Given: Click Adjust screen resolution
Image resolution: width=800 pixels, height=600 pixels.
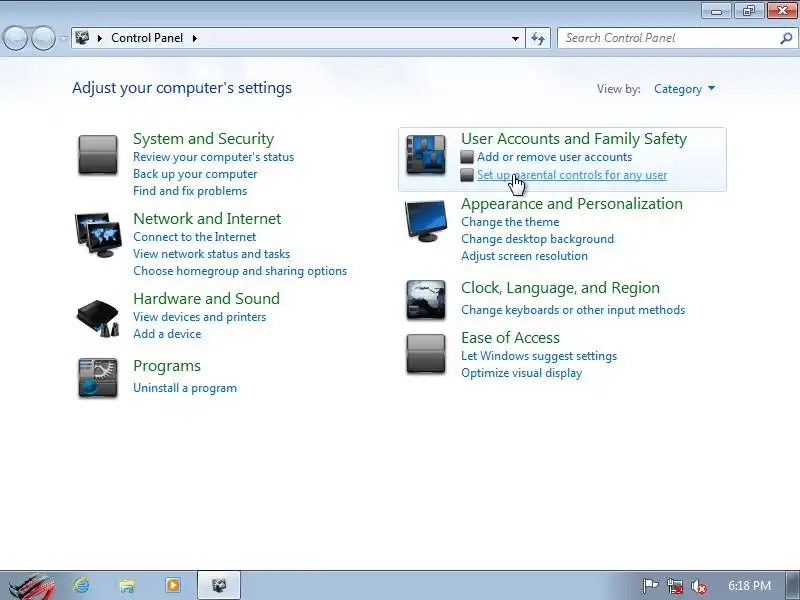Looking at the screenshot, I should [524, 256].
